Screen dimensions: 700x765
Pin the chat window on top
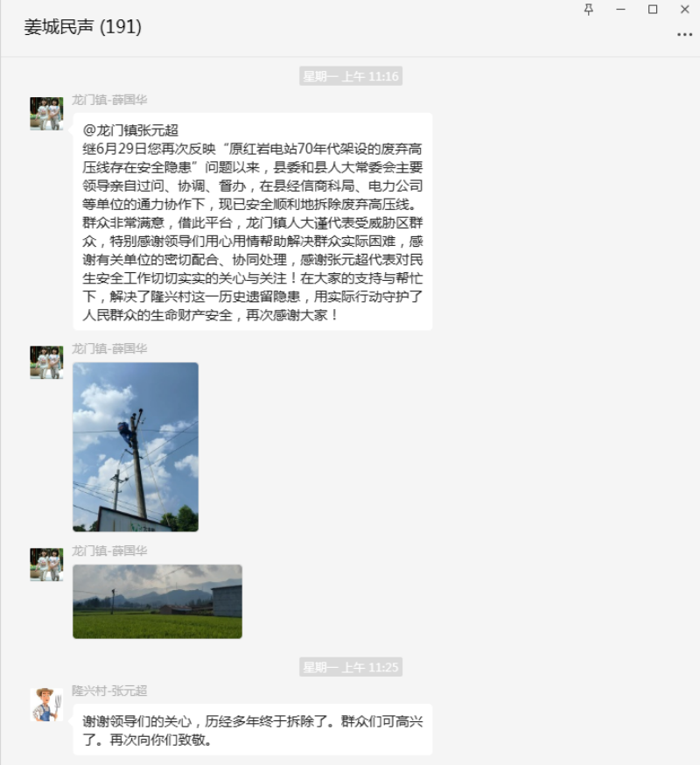(589, 10)
